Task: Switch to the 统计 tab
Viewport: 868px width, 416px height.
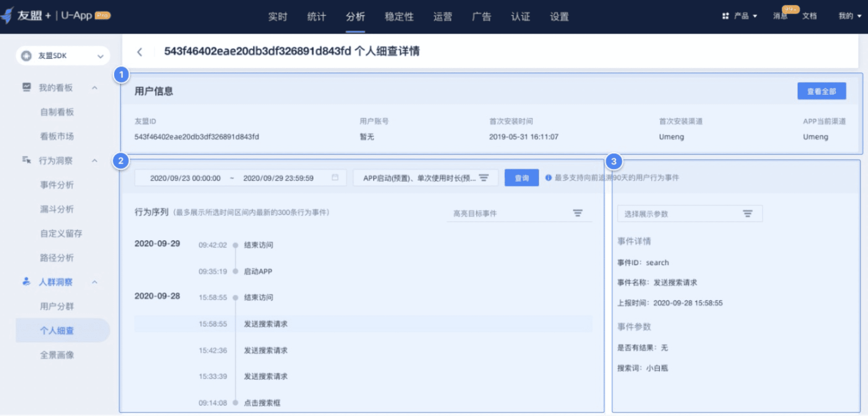Action: click(x=317, y=16)
